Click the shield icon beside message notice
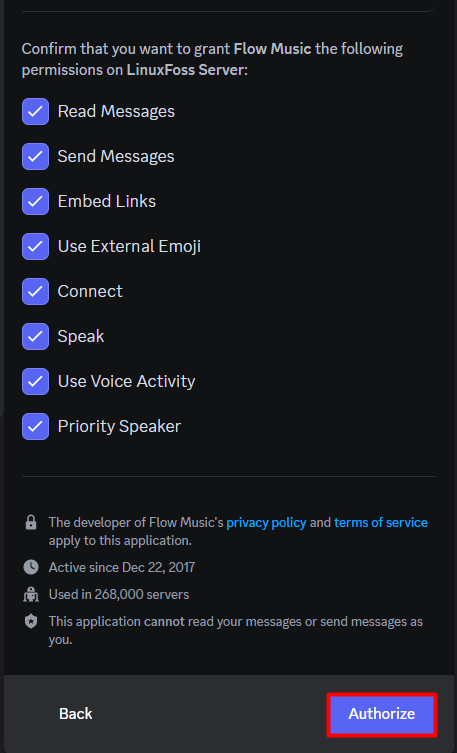Viewport: 457px width, 753px height. point(31,622)
